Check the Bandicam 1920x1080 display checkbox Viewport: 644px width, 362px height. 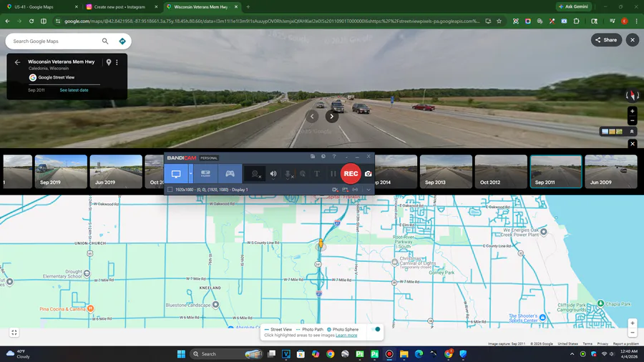point(170,190)
